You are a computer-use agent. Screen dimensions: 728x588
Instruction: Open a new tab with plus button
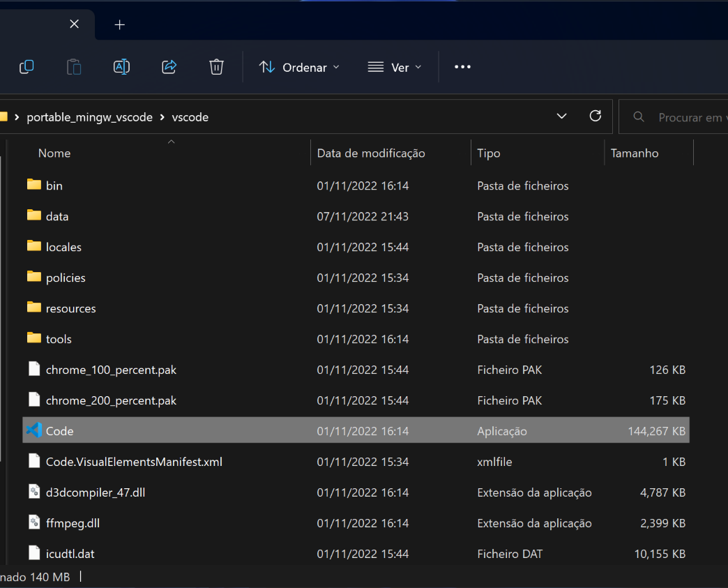119,25
